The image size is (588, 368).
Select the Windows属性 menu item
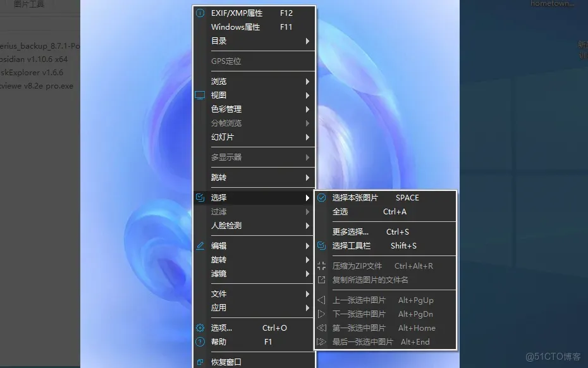pyautogui.click(x=236, y=27)
